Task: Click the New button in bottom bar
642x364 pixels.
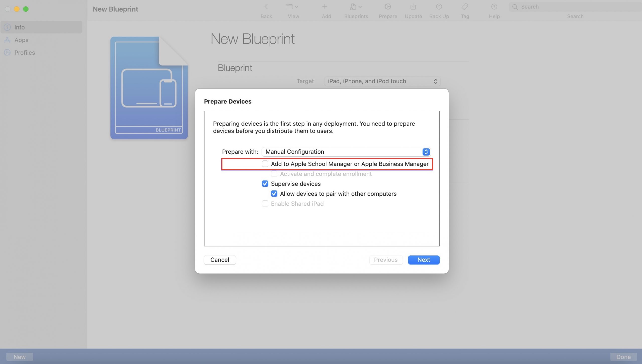Action: click(20, 356)
